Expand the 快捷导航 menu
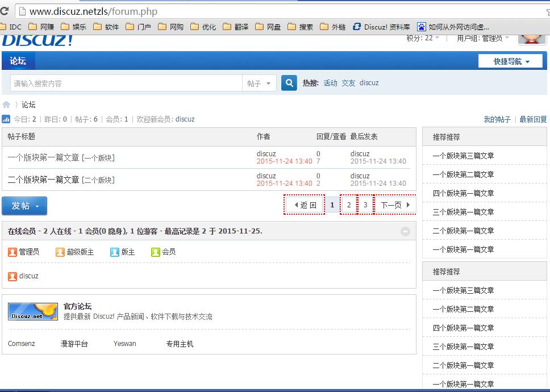This screenshot has width=550, height=392. click(510, 61)
